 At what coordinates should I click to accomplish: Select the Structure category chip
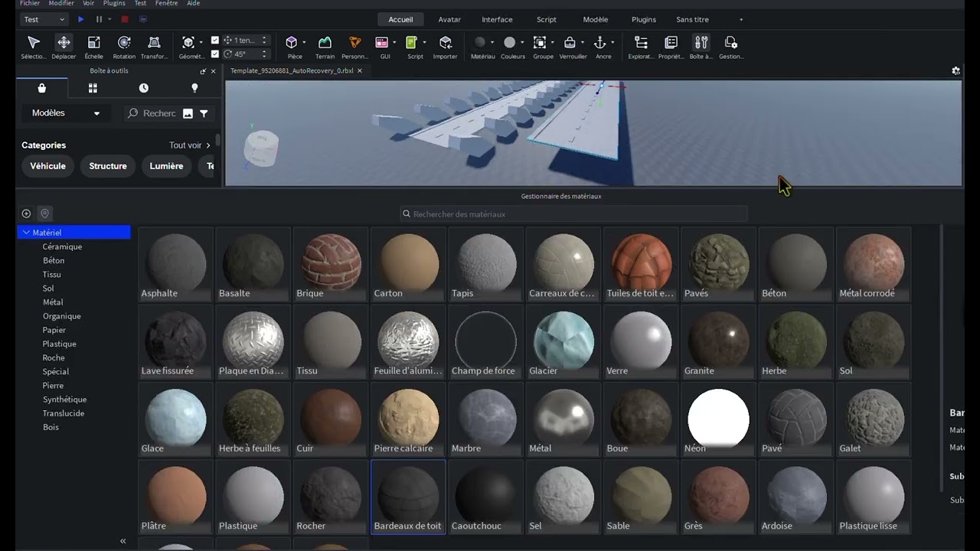108,166
